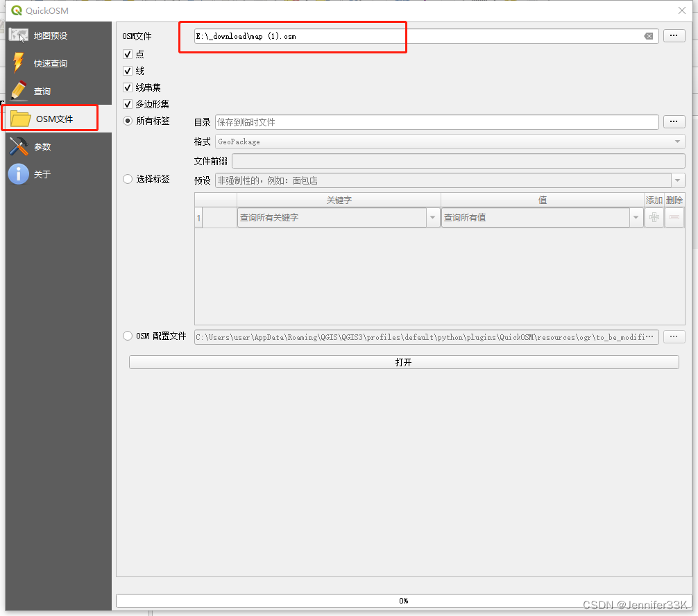Select the 选择标签 radio button

[x=128, y=179]
